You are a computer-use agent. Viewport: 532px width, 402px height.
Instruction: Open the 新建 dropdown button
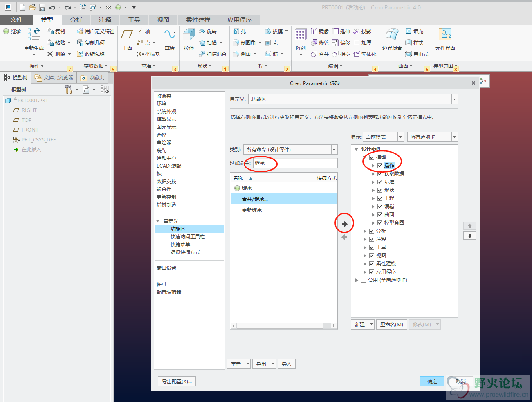pyautogui.click(x=363, y=324)
